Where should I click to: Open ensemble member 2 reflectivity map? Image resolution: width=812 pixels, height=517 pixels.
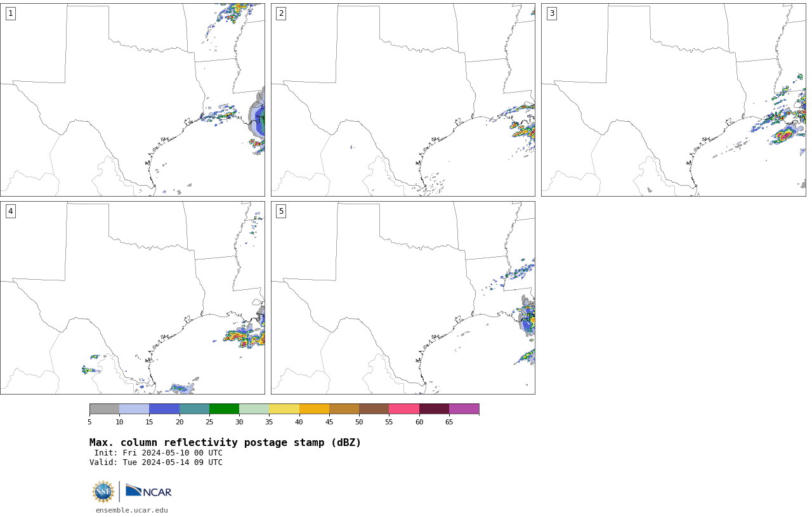point(403,100)
